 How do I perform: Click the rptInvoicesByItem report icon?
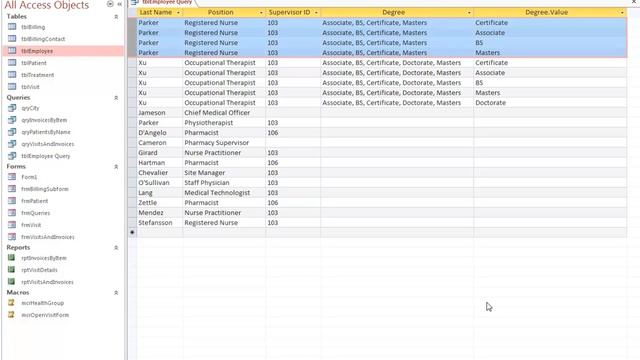[x=12, y=258]
